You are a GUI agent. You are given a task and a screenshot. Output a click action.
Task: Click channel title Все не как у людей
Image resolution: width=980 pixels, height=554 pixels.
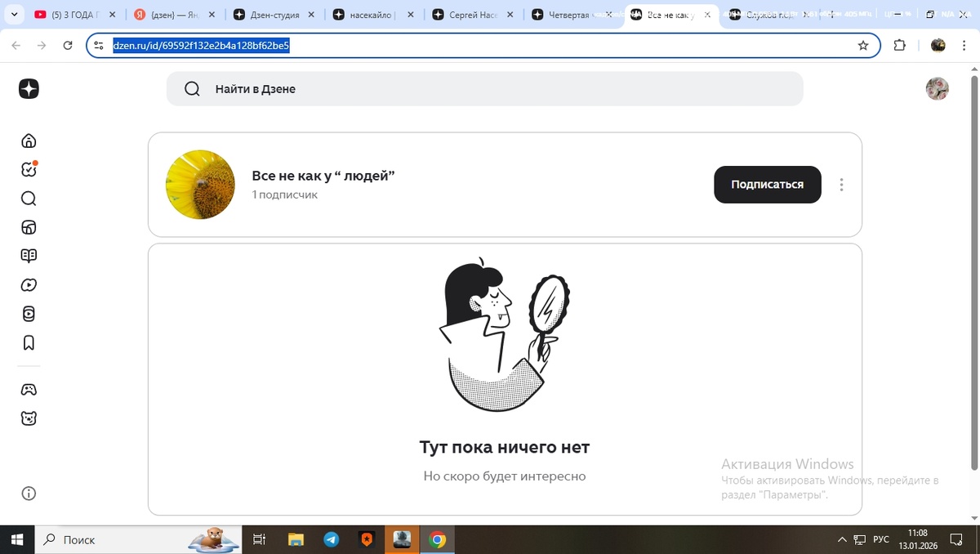coord(323,176)
